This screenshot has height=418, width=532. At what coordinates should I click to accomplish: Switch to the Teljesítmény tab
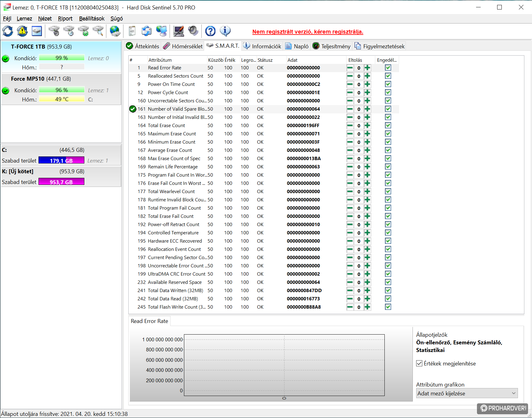tap(332, 46)
